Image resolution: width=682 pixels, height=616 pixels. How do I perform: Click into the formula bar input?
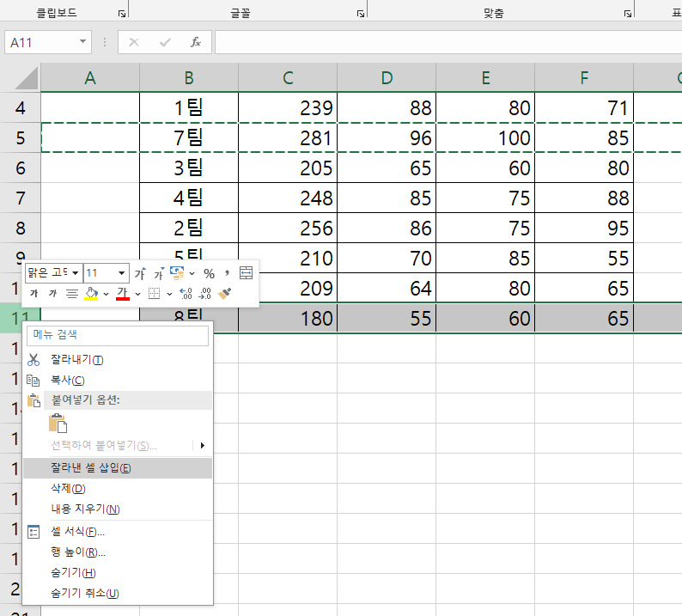448,42
